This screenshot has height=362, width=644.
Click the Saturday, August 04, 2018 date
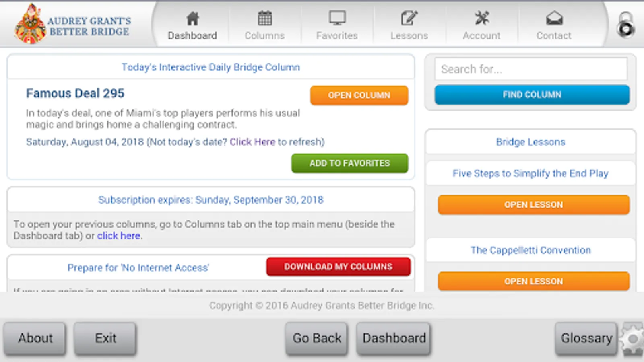click(x=85, y=142)
